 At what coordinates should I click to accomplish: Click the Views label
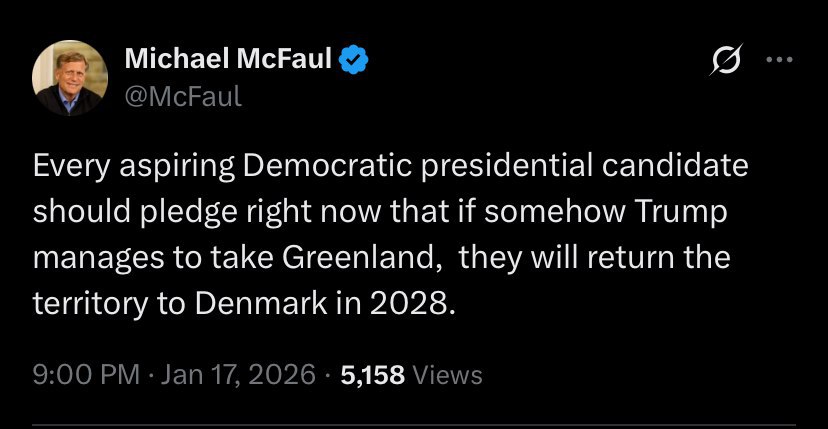[447, 375]
